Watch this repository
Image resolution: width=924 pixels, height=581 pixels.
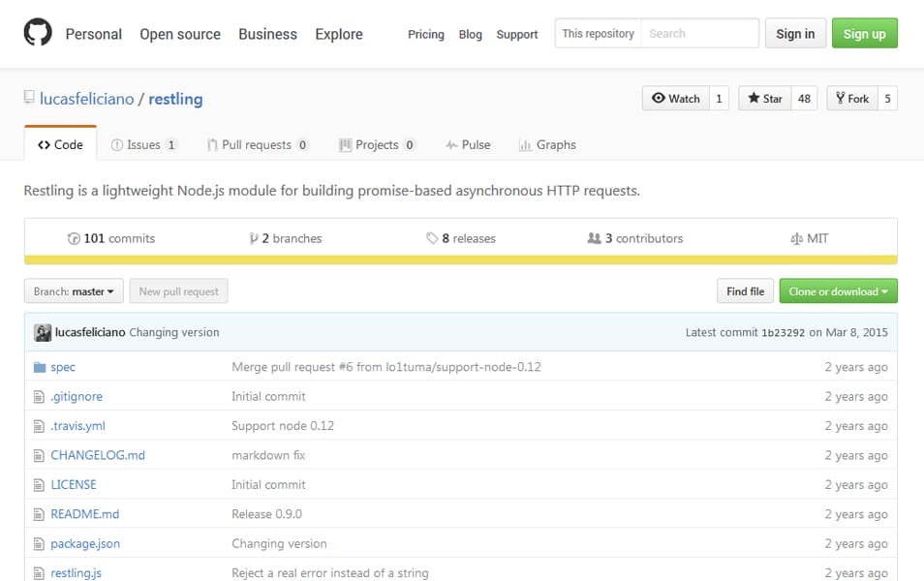pos(675,98)
